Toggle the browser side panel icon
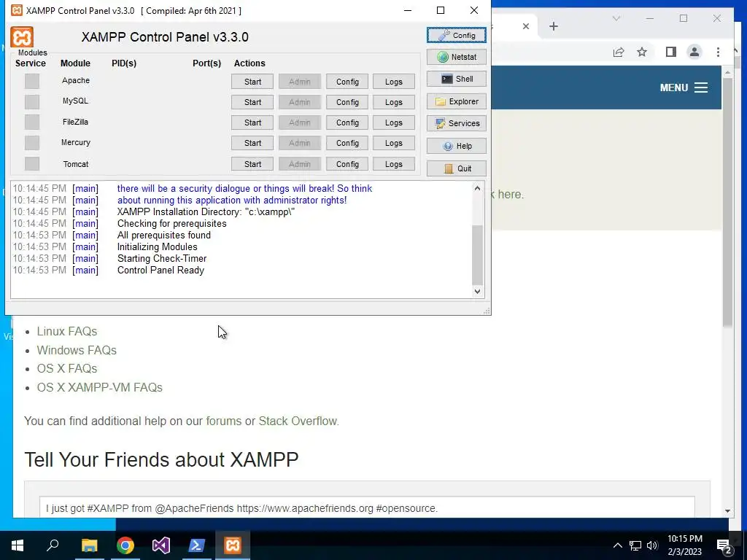Screen dimensions: 747x560 tap(671, 52)
